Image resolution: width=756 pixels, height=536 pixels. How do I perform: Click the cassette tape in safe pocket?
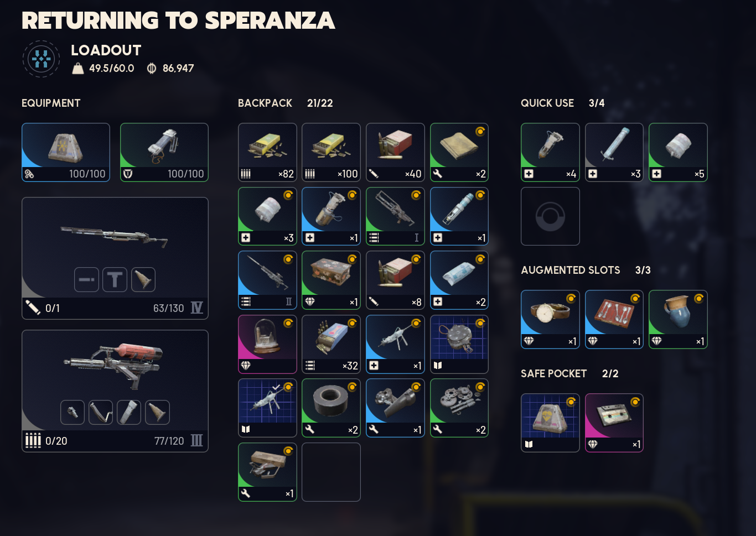coord(614,423)
